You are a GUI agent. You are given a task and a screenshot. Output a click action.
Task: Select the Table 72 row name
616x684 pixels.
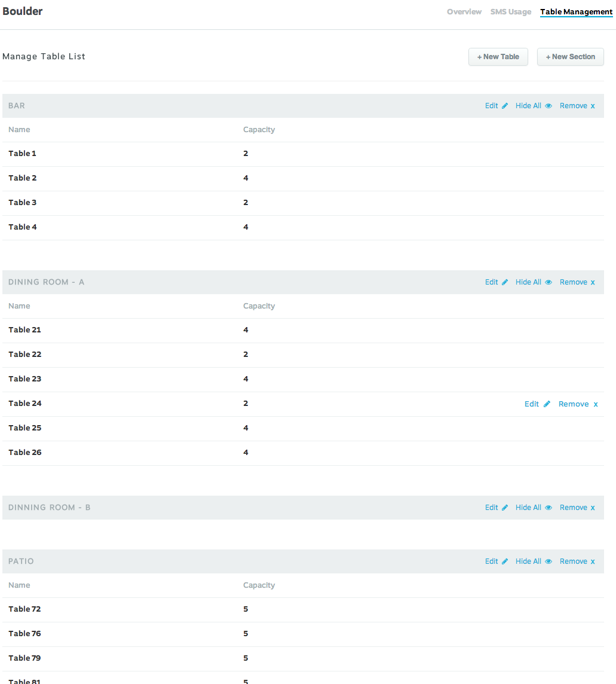click(x=25, y=609)
